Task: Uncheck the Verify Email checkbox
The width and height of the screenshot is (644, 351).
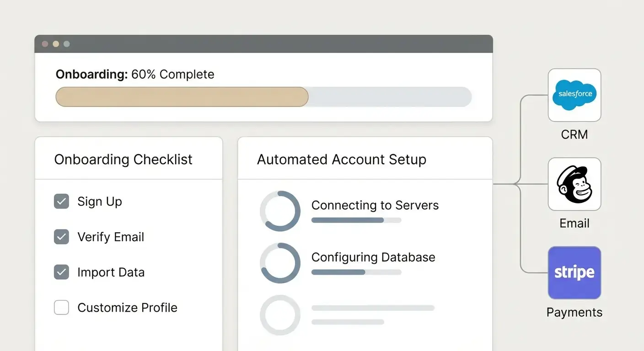Action: point(61,237)
